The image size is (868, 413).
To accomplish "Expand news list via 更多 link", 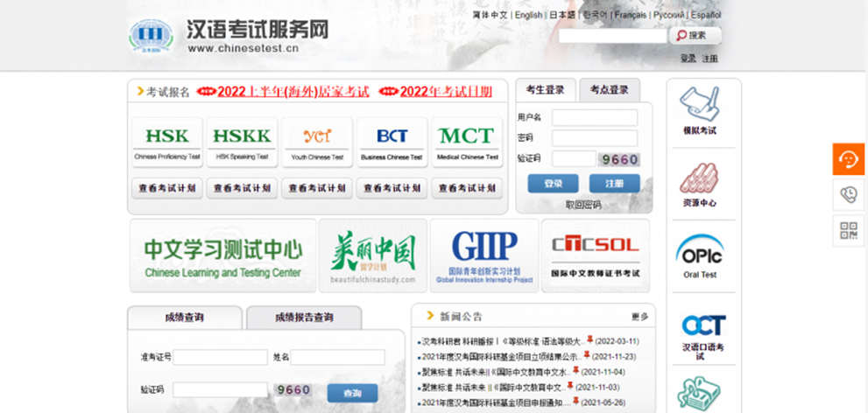I will [639, 317].
